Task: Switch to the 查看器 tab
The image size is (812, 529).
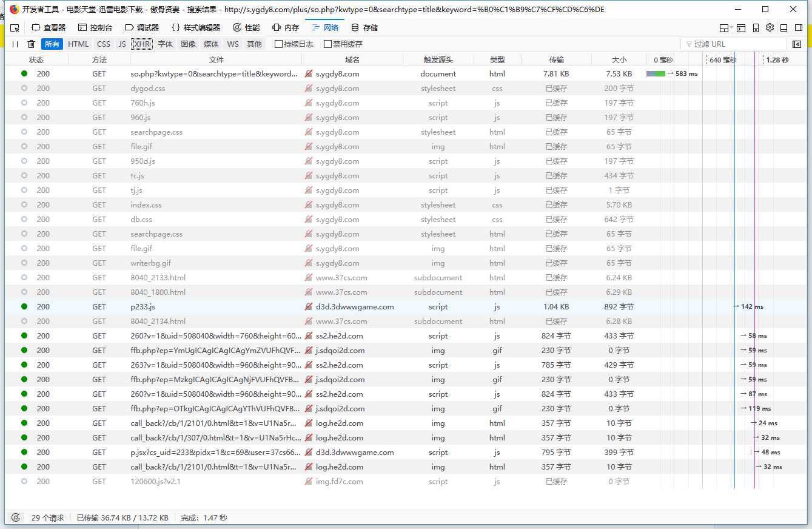Action: point(49,28)
